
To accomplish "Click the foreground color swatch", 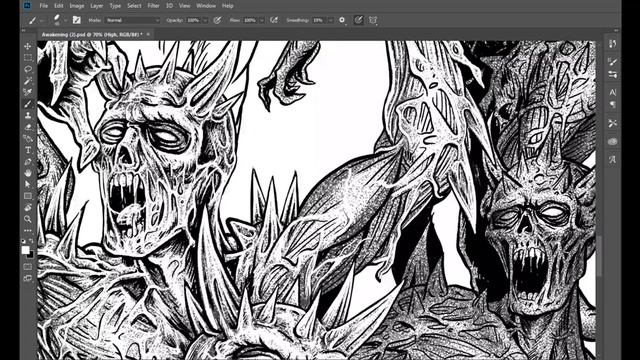I will [26, 249].
